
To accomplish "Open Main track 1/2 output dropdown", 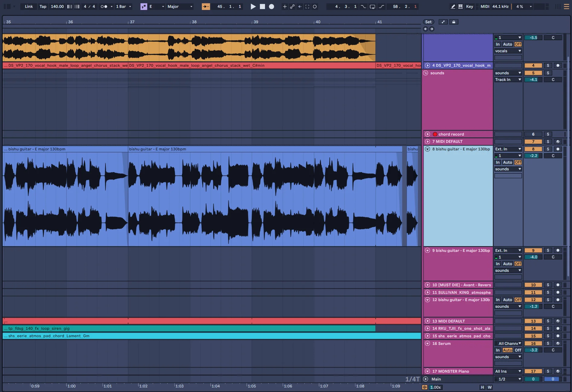I will click(x=508, y=379).
